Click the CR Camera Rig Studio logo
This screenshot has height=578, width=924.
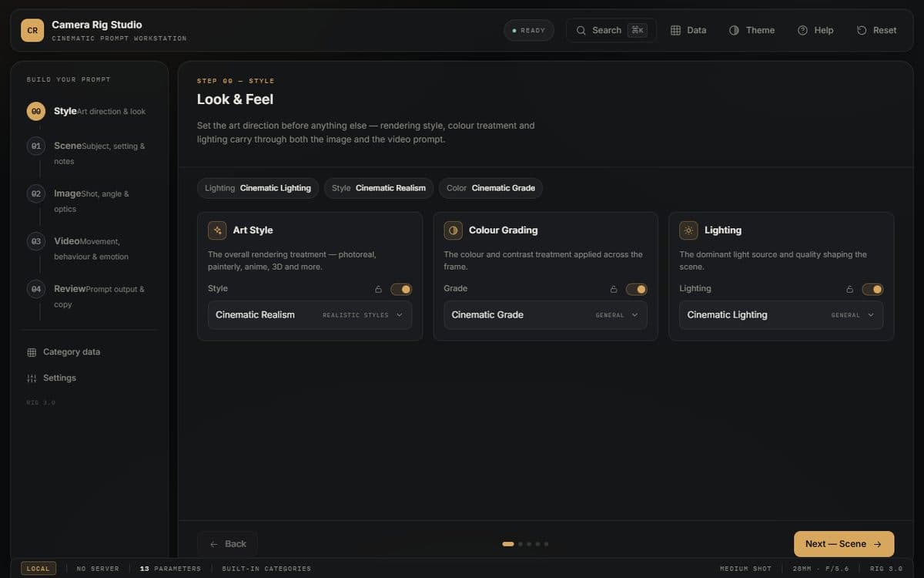pyautogui.click(x=32, y=30)
